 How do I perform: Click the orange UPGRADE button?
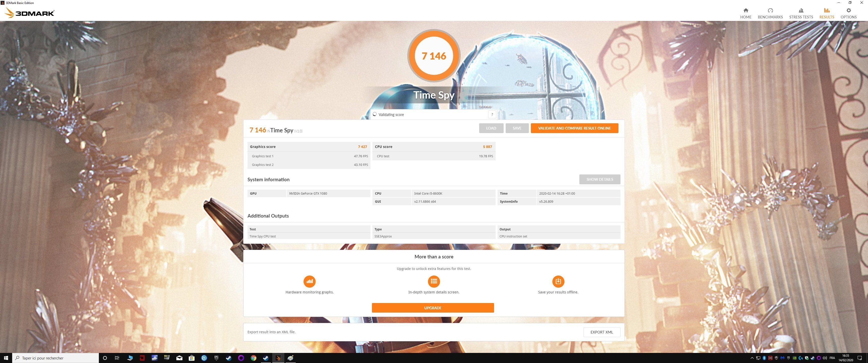pyautogui.click(x=433, y=308)
